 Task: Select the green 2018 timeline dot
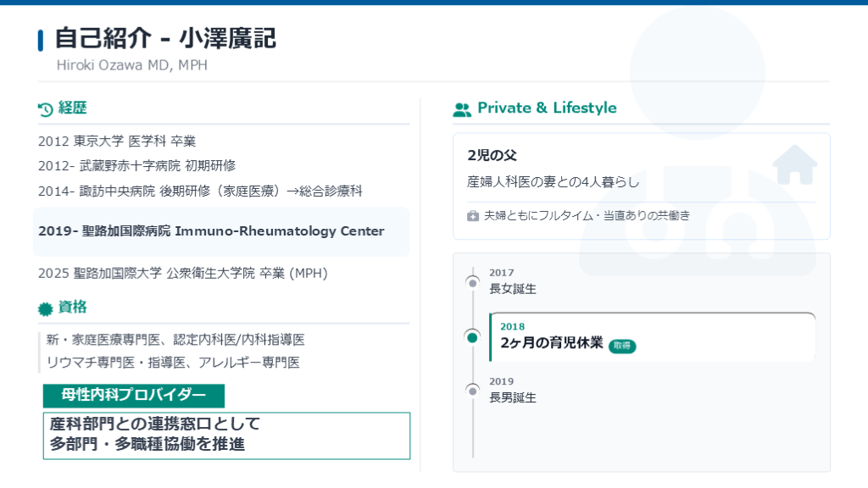point(473,337)
